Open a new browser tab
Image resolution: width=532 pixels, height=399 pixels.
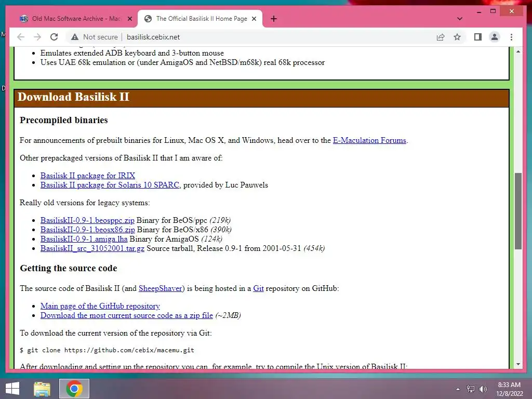274,19
